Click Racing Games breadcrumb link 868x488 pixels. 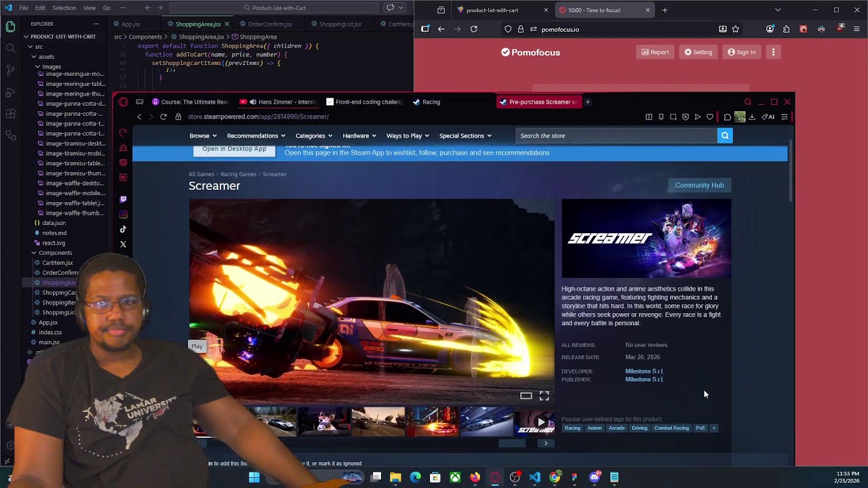pyautogui.click(x=238, y=174)
